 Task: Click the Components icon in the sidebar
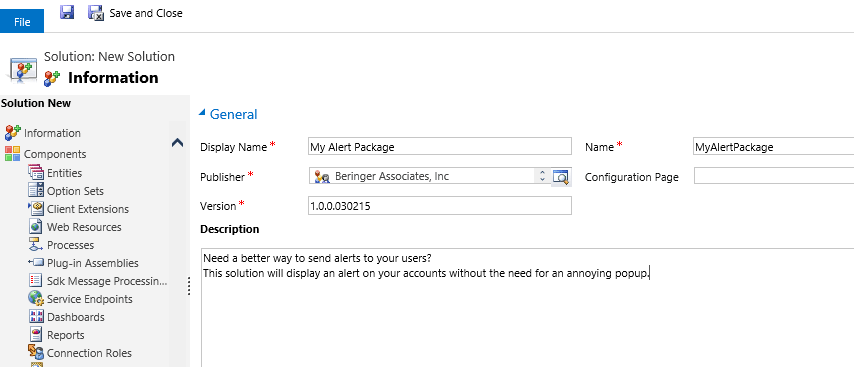pos(13,154)
